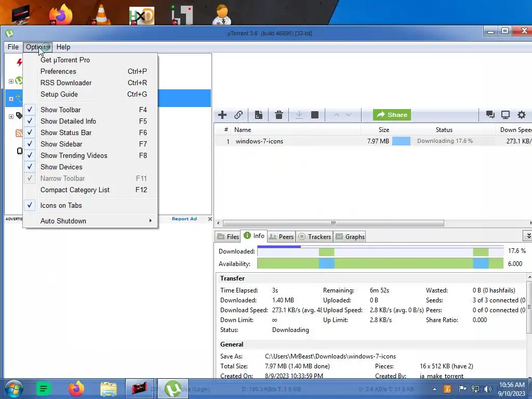The width and height of the screenshot is (532, 399).
Task: Select Preferences from Options menu
Action: (90, 71)
